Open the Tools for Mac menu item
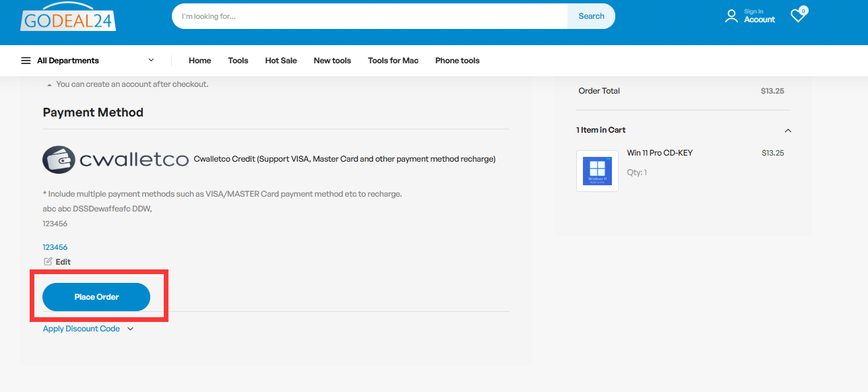This screenshot has height=392, width=868. [393, 61]
